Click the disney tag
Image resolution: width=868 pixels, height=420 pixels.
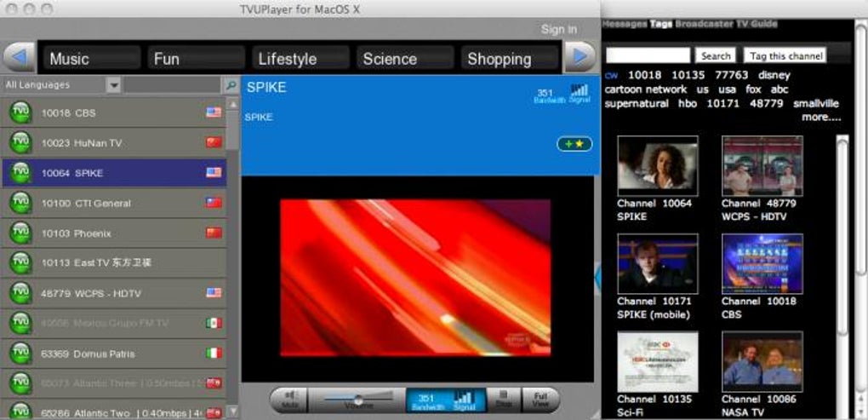pyautogui.click(x=774, y=75)
